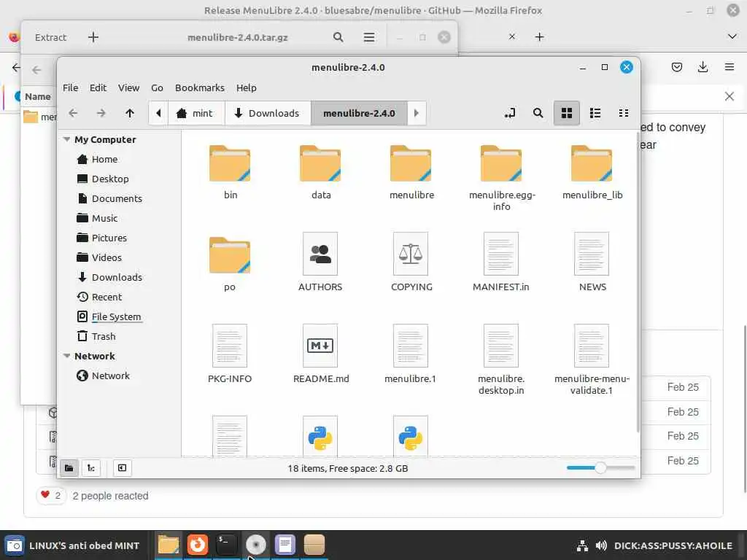This screenshot has width=747, height=560.
Task: Open file manager search
Action: pos(538,113)
